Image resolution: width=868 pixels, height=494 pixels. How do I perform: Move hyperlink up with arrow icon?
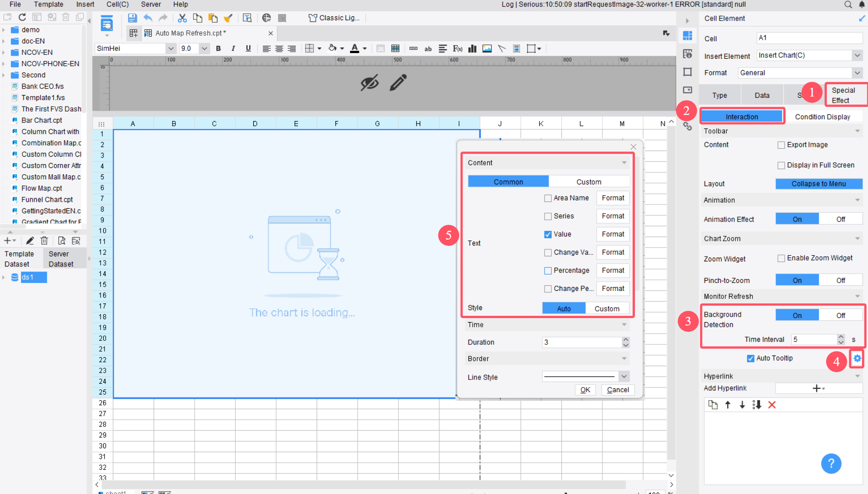pyautogui.click(x=728, y=405)
